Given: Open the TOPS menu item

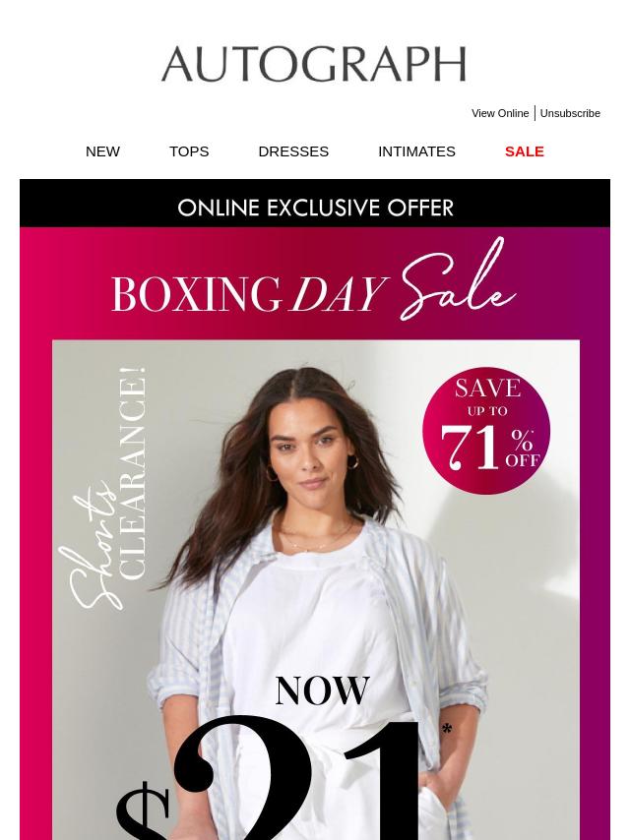Looking at the screenshot, I should coord(189,151).
